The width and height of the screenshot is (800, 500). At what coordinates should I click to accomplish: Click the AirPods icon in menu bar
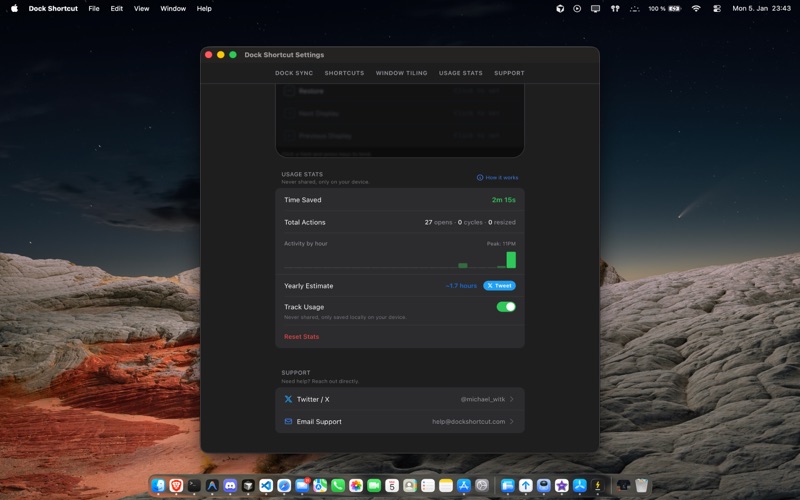pyautogui.click(x=615, y=9)
